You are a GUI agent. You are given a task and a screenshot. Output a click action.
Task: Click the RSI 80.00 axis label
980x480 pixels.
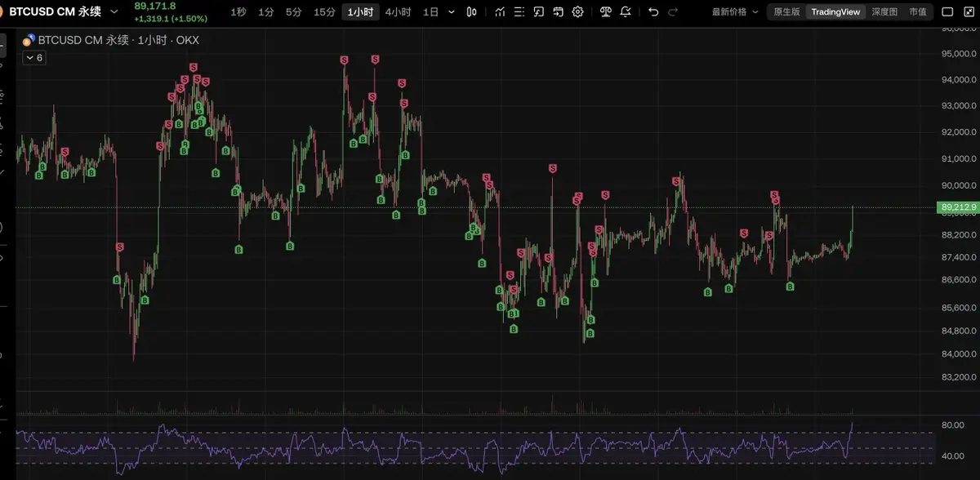[953, 425]
